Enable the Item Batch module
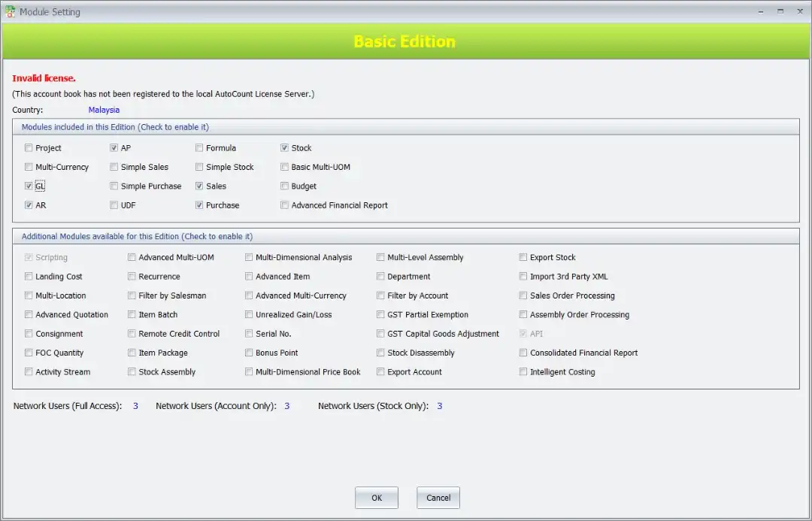The width and height of the screenshot is (812, 521). tap(131, 314)
